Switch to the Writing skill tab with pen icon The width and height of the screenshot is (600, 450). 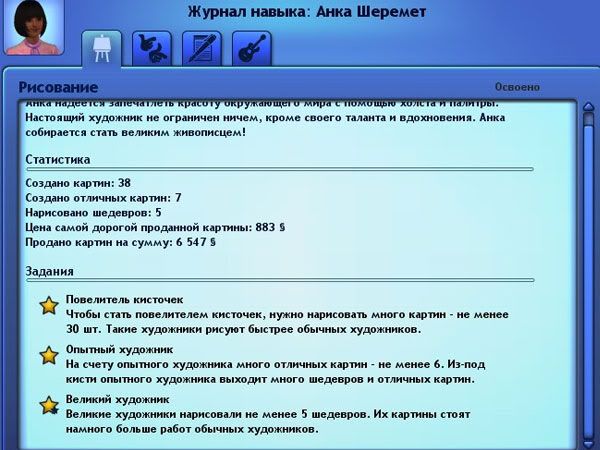(x=202, y=49)
